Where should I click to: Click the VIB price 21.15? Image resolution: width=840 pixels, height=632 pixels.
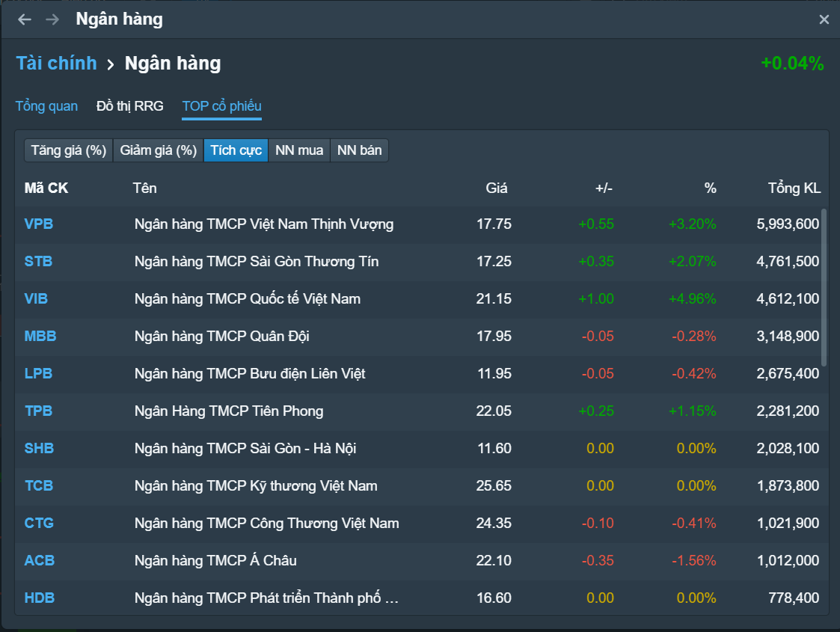pos(494,299)
